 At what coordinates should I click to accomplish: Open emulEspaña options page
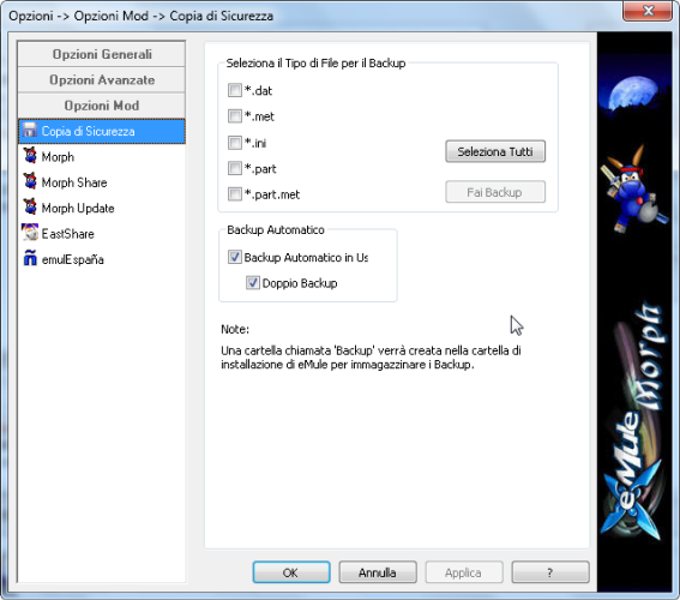[101, 259]
